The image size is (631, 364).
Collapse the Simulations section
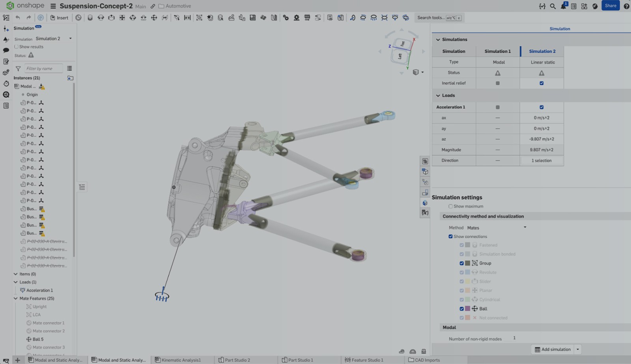click(438, 39)
